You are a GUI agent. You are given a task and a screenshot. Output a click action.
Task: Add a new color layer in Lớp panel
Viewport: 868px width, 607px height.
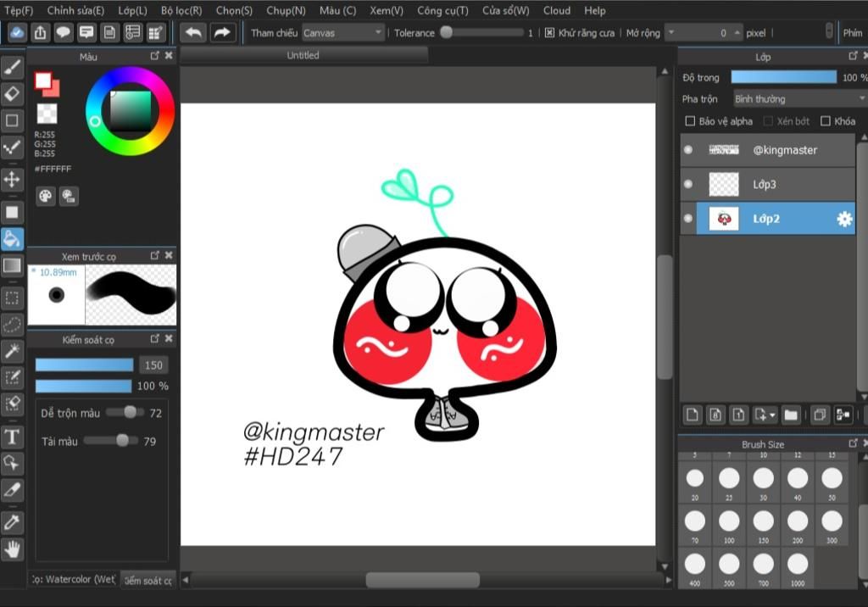click(693, 415)
